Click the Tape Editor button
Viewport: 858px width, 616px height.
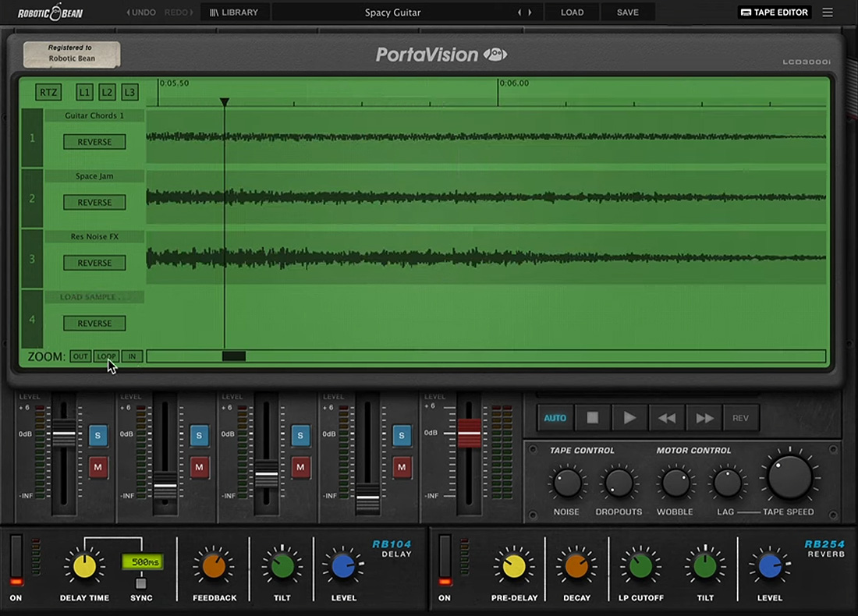[775, 12]
